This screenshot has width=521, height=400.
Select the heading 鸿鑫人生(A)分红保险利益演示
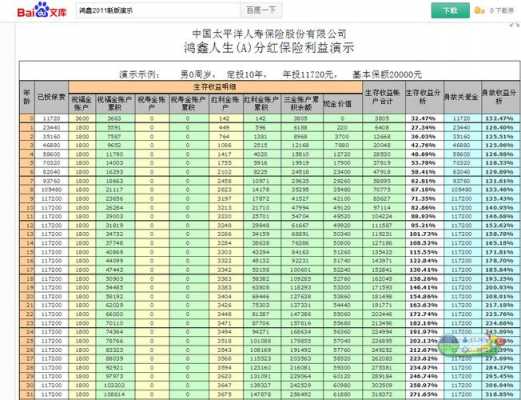(269, 48)
